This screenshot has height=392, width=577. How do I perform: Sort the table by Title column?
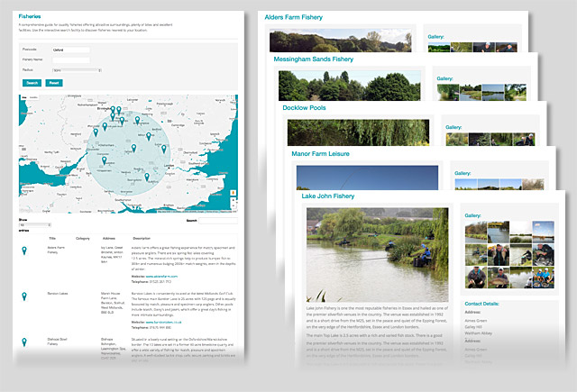tap(52, 238)
